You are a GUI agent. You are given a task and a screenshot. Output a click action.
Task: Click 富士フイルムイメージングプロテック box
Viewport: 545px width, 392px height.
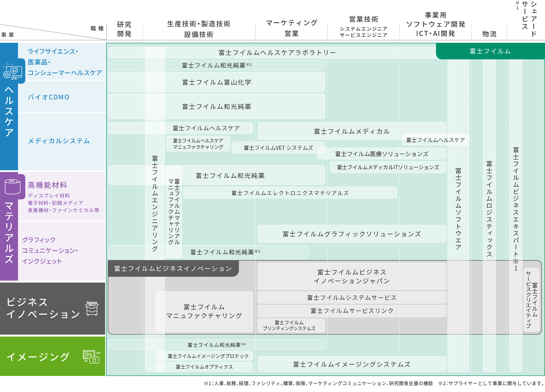204,356
